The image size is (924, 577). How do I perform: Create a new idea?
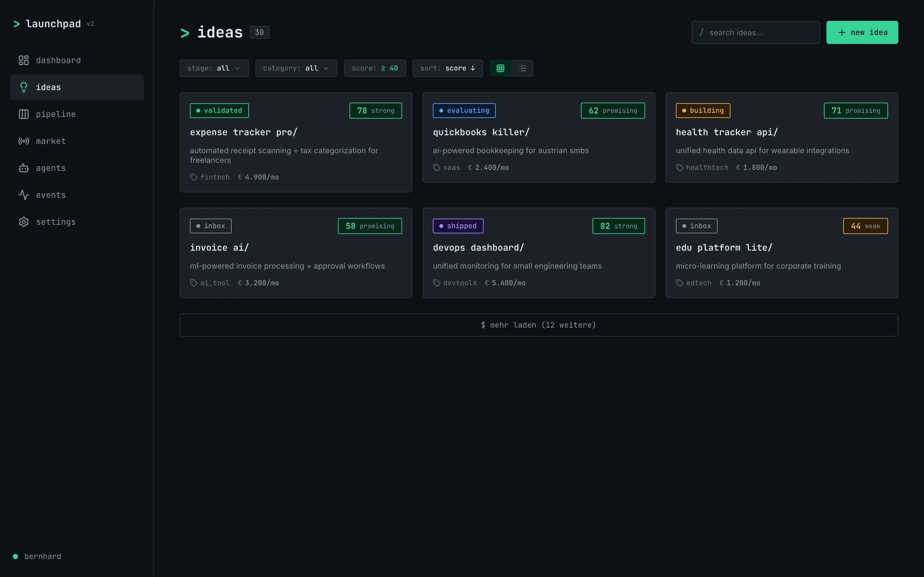click(x=862, y=32)
